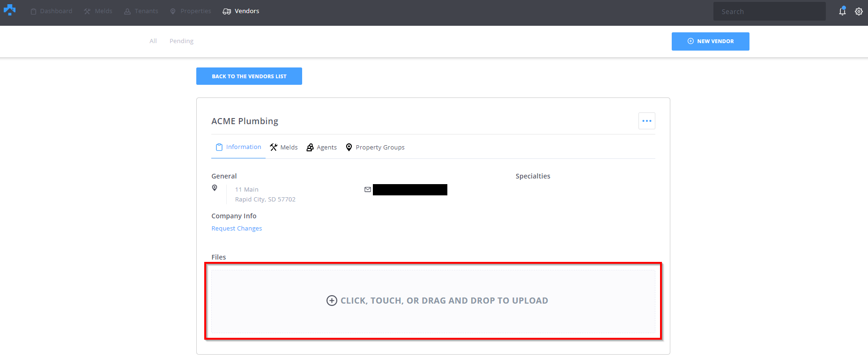Click the file upload drop area
Viewport: 868px width, 357px height.
click(x=433, y=301)
